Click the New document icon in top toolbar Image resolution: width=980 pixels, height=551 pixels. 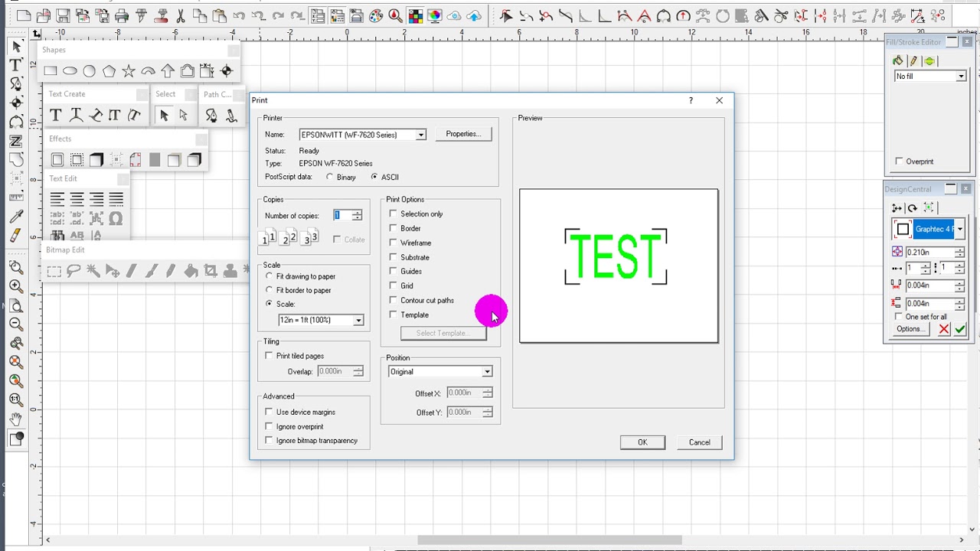click(x=24, y=15)
